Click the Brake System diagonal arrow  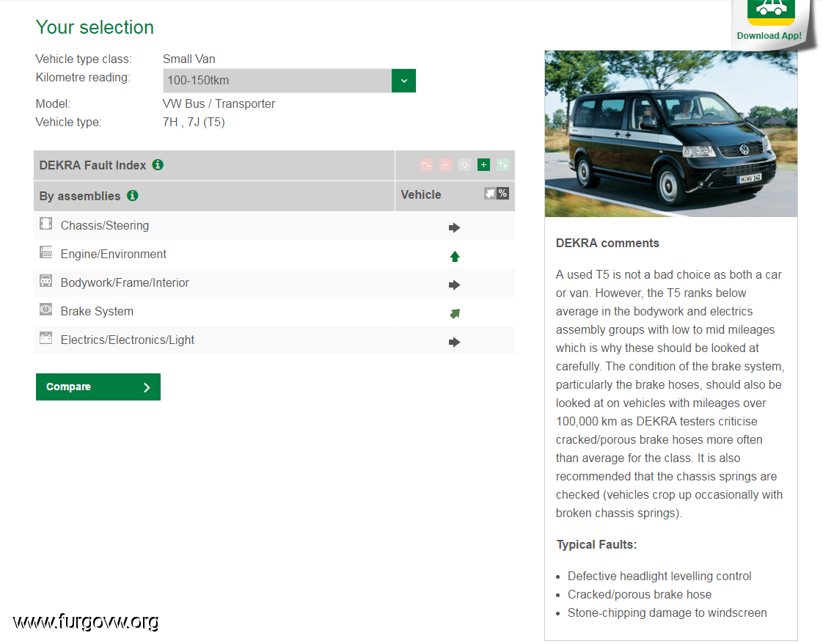pos(455,313)
